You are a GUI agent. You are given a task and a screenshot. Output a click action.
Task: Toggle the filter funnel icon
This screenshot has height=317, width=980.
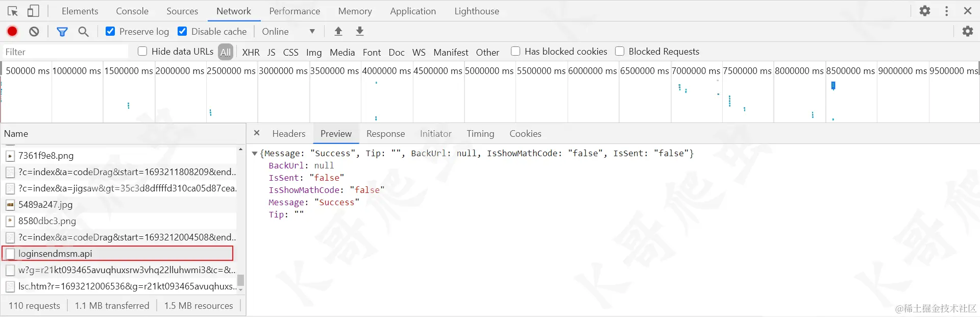[x=62, y=32]
